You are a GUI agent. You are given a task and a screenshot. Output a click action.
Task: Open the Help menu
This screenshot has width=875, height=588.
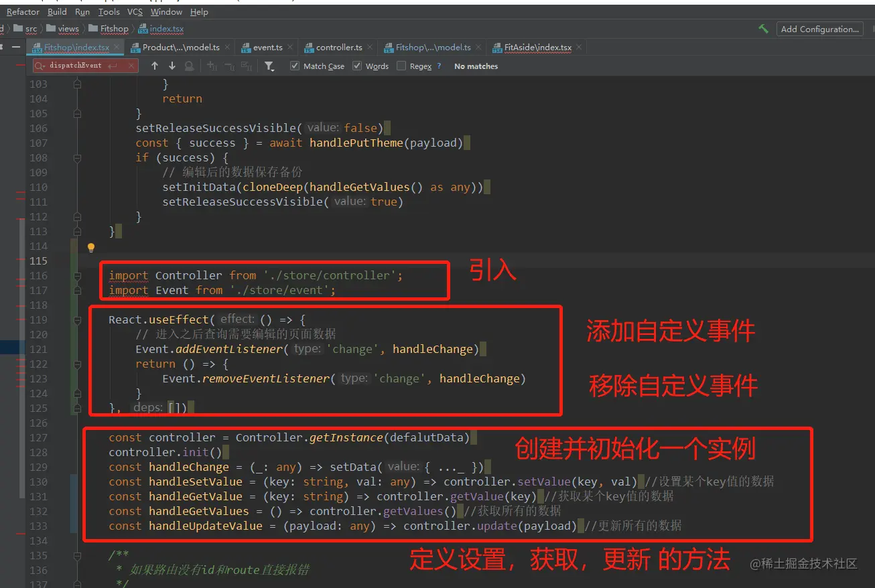click(x=199, y=11)
